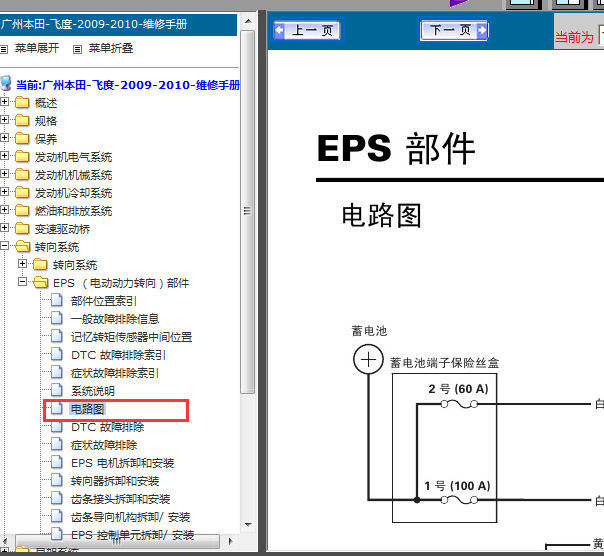Click page icon beside 转向器拆卸和安装

57,480
